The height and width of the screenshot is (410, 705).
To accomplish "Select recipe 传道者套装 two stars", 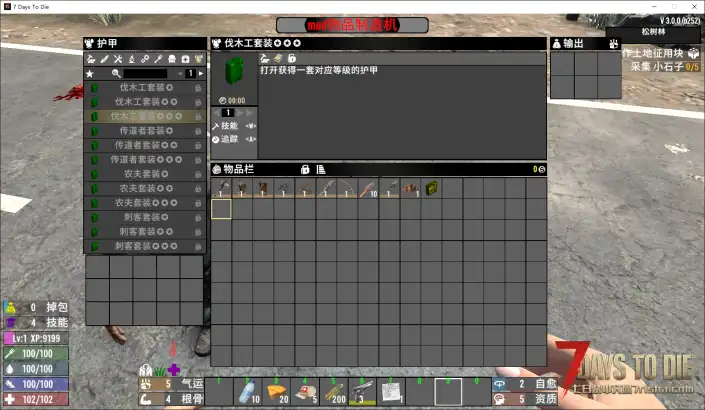I will coord(145,145).
